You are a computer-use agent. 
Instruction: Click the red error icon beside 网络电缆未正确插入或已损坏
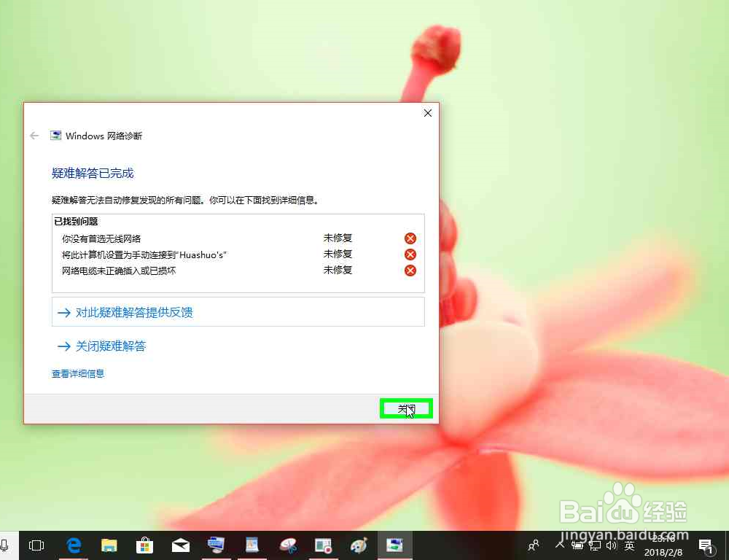coord(410,270)
